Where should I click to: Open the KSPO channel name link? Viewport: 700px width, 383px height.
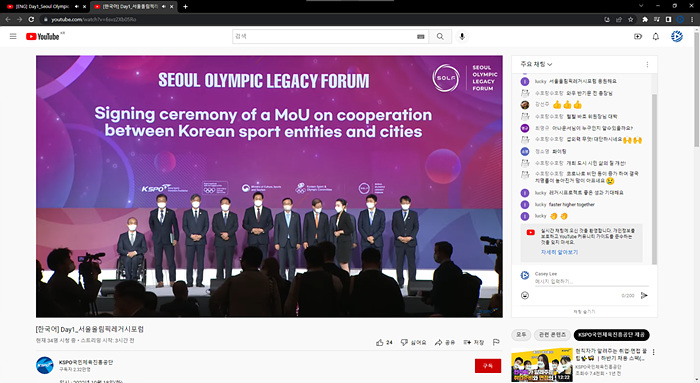coord(86,362)
